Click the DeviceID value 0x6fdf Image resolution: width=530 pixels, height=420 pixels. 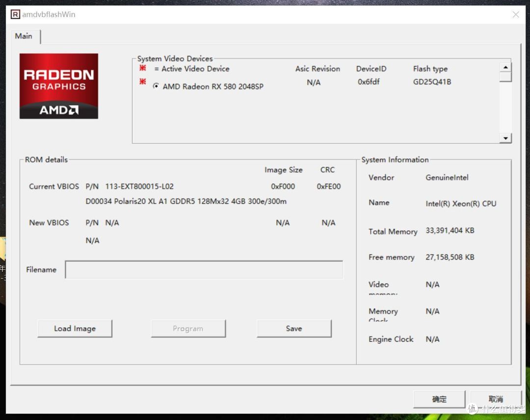click(x=369, y=82)
